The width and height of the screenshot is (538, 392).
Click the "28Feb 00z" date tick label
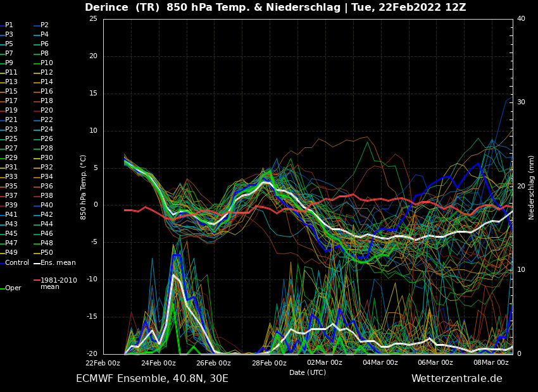(270, 363)
